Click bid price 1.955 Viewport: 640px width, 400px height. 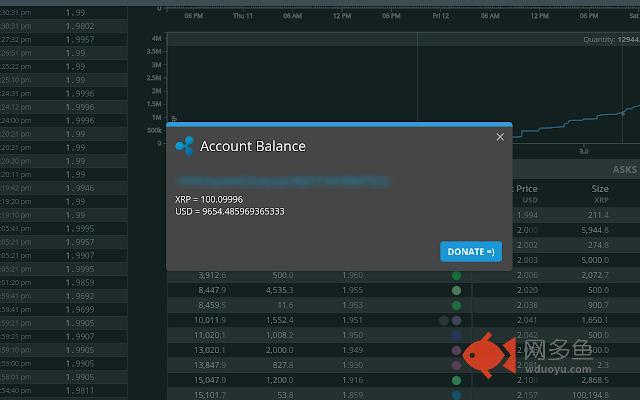tap(353, 290)
